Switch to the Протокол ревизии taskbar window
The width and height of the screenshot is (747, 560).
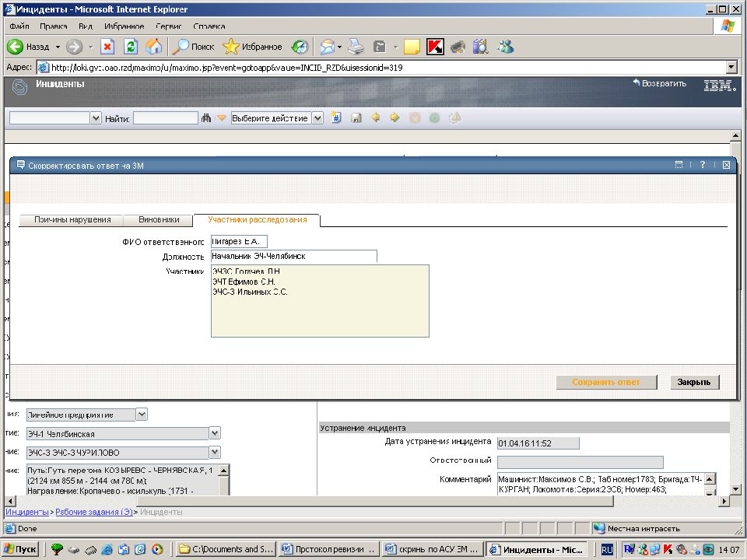pyautogui.click(x=328, y=549)
